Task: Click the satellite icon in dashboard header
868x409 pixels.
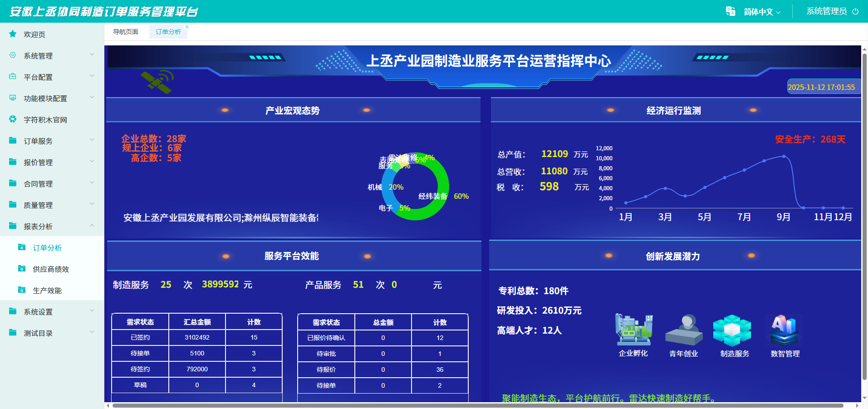Action: [157, 82]
